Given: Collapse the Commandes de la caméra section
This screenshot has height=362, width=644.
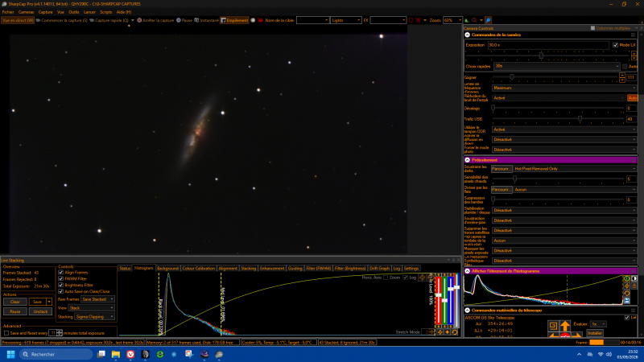Looking at the screenshot, I should [468, 35].
